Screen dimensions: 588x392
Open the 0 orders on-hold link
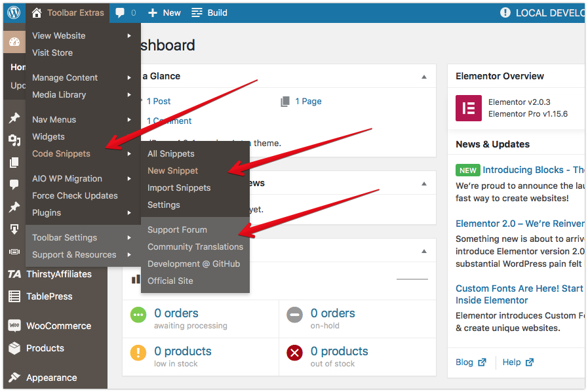pyautogui.click(x=332, y=313)
